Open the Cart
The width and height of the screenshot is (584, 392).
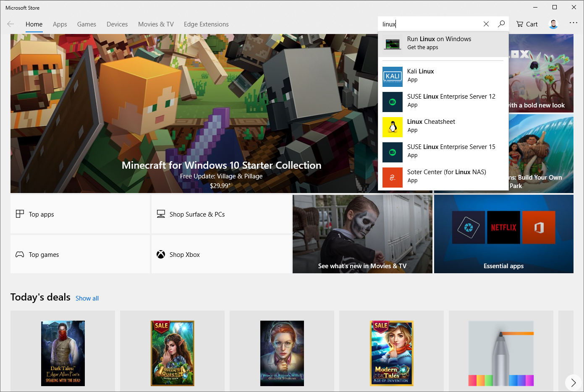coord(527,24)
